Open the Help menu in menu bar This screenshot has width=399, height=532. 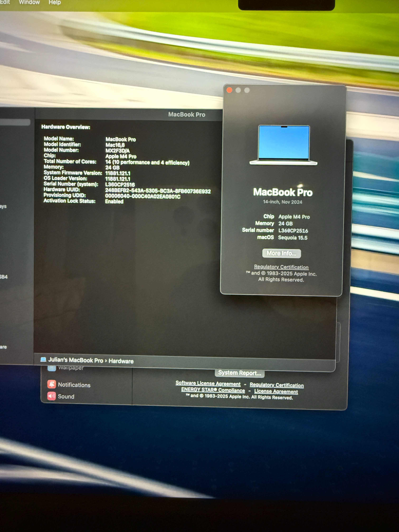pos(55,3)
